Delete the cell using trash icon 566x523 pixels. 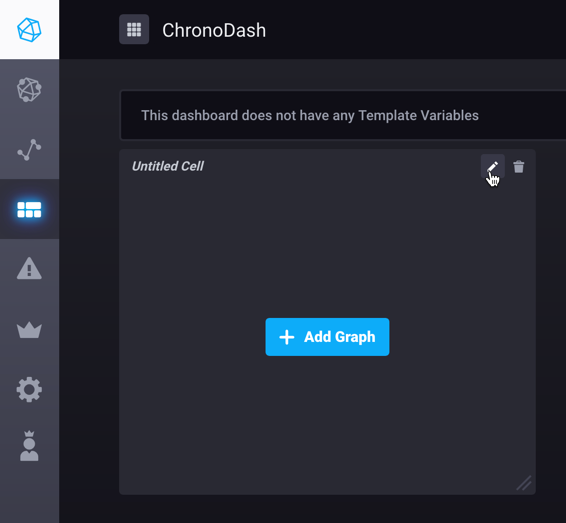(x=519, y=166)
